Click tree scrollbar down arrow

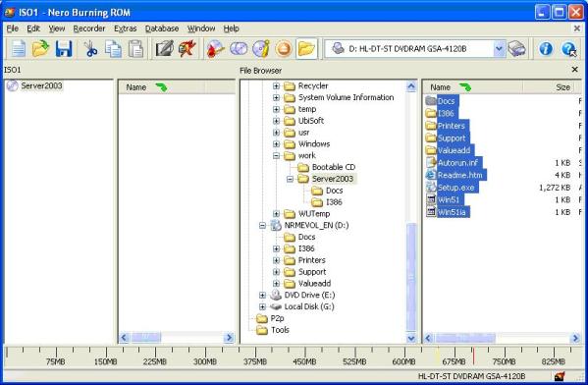point(411,338)
